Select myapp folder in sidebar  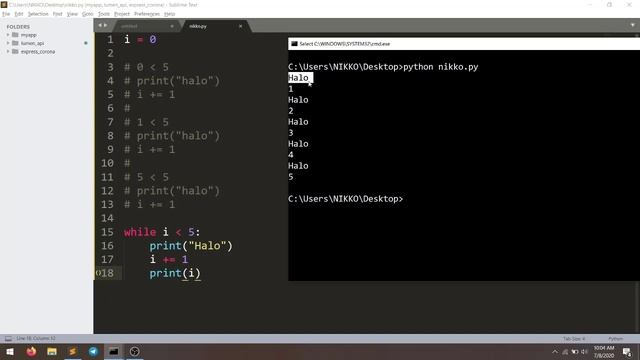pyautogui.click(x=28, y=35)
